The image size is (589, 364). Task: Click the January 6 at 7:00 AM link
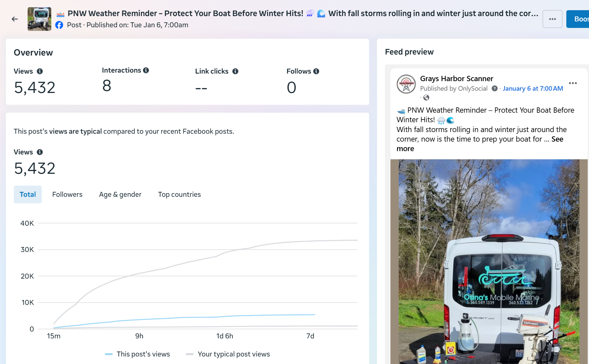(533, 88)
